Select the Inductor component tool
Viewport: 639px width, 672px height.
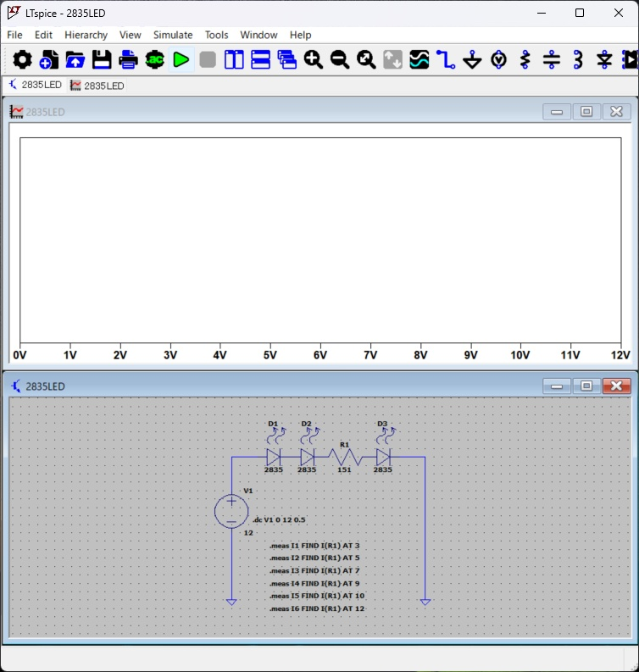pos(578,59)
